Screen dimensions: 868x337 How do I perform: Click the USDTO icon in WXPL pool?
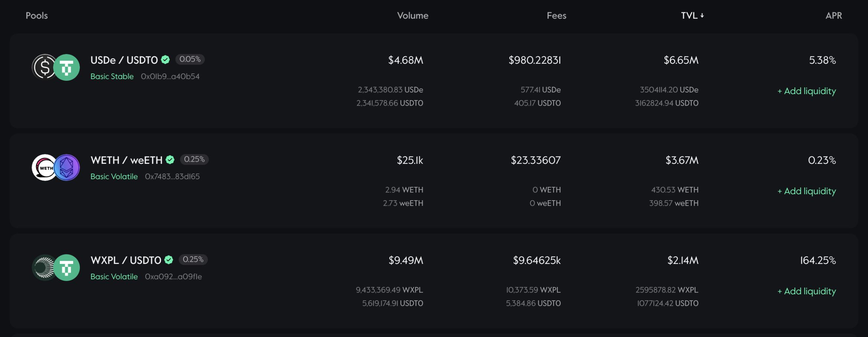[x=67, y=268]
